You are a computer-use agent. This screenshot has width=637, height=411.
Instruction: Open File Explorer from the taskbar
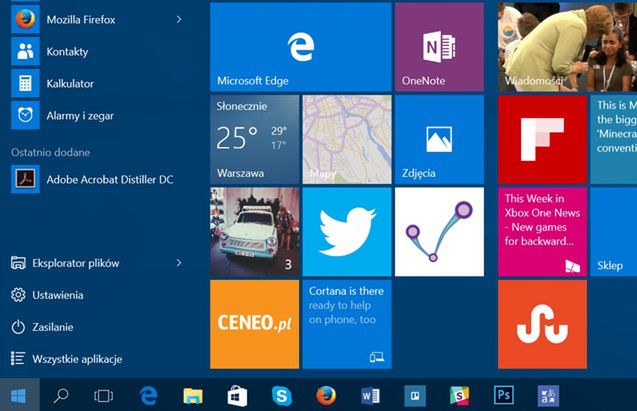coord(193,395)
